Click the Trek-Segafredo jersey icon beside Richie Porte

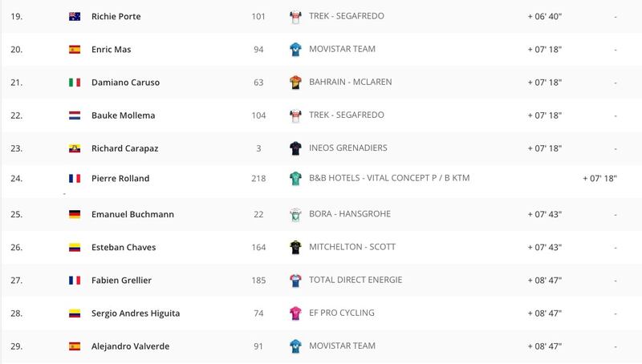pos(295,17)
